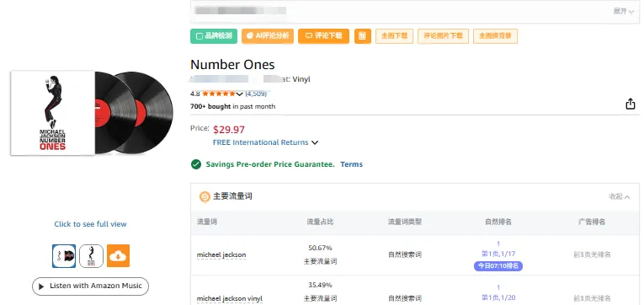Click the green 品牌检测 brand check button
Viewport: 644px width, 305px height.
click(214, 36)
